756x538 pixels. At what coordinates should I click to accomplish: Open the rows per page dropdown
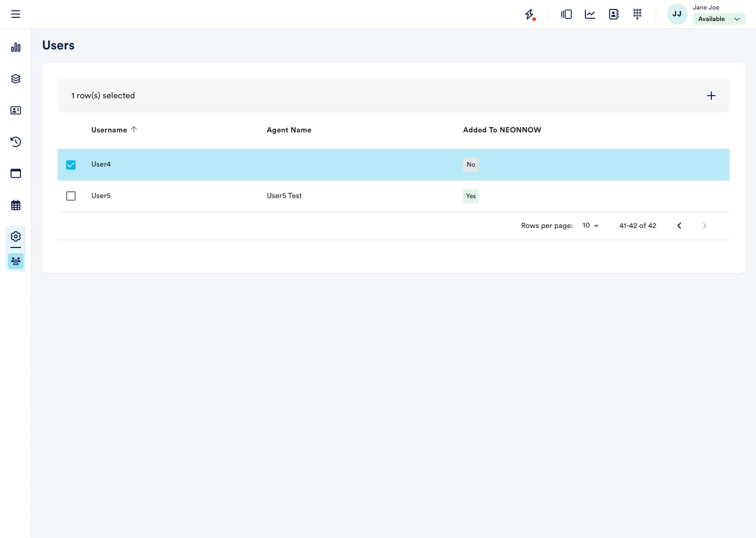pos(591,226)
